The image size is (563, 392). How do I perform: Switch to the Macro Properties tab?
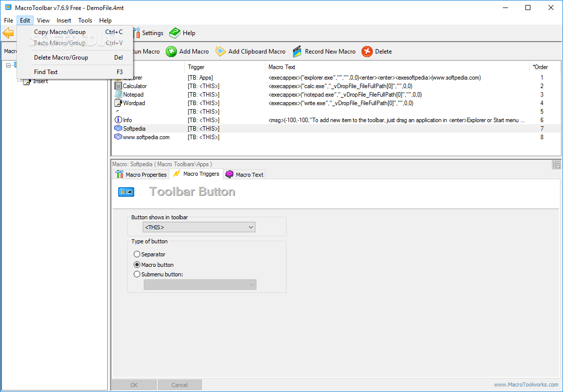click(141, 174)
